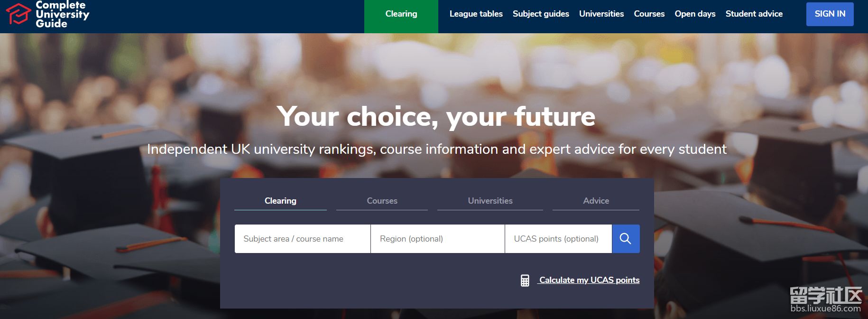Click the SIGN IN button
Screen dimensions: 868x319
click(830, 14)
